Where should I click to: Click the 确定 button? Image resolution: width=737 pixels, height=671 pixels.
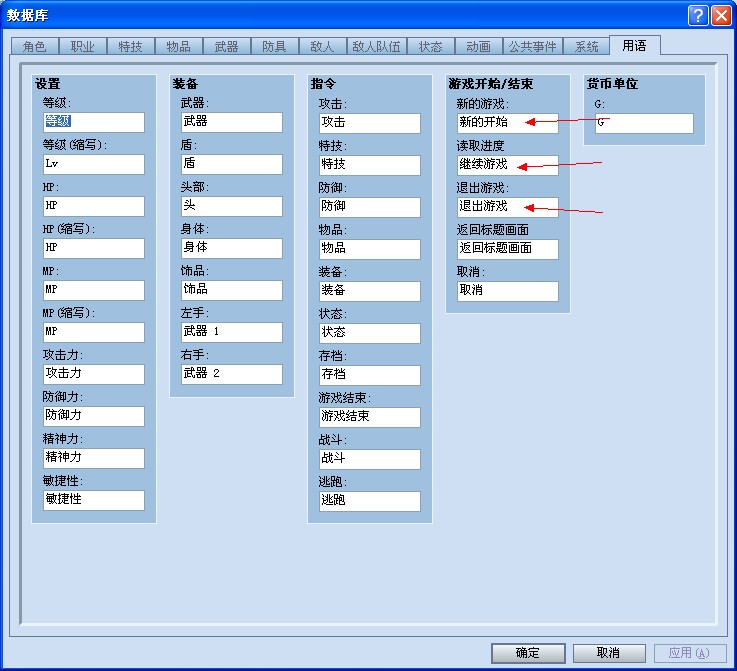[x=528, y=653]
